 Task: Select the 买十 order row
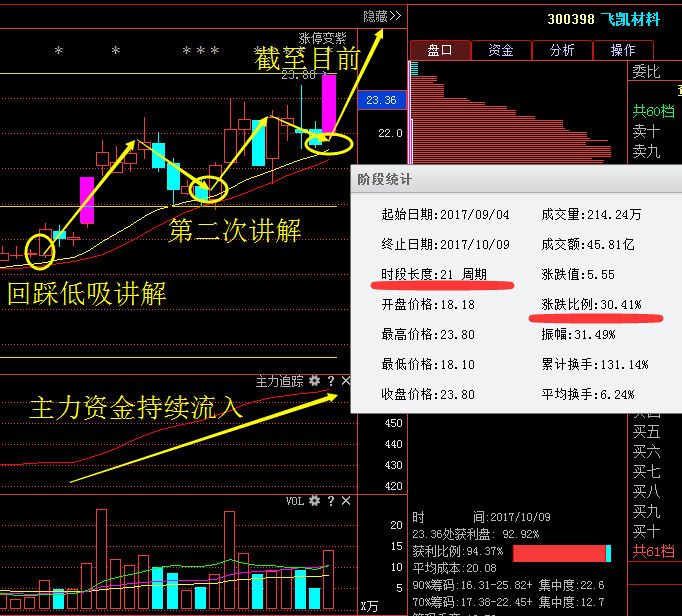[x=646, y=532]
